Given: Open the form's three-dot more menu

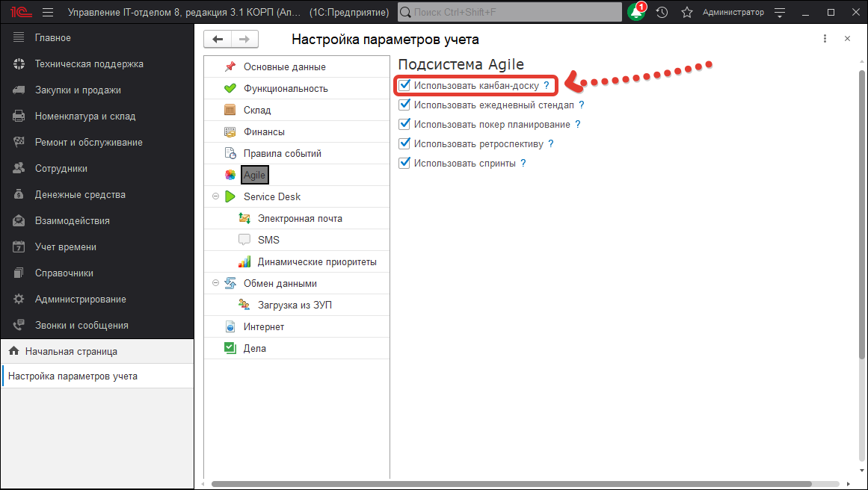Looking at the screenshot, I should pos(825,38).
